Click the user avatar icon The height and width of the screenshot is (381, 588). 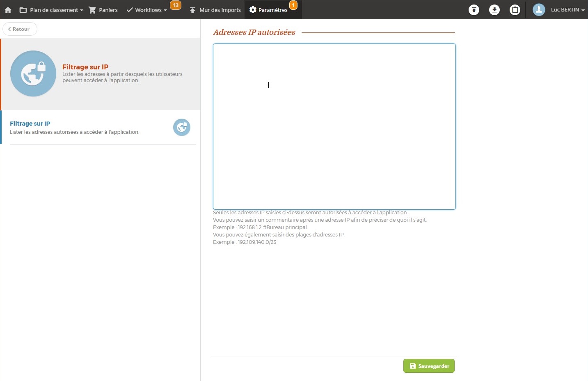(x=539, y=10)
